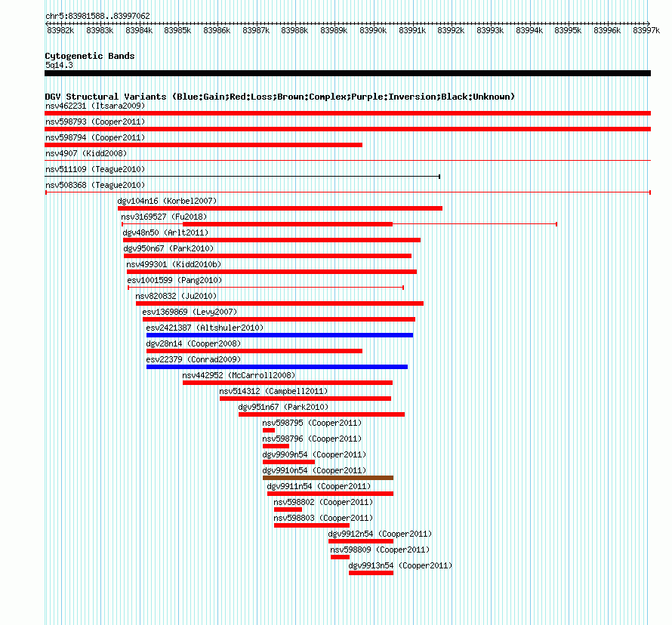Click the blue gain bar under esv2421387
Viewport: 672px width, 625px height.
click(280, 335)
